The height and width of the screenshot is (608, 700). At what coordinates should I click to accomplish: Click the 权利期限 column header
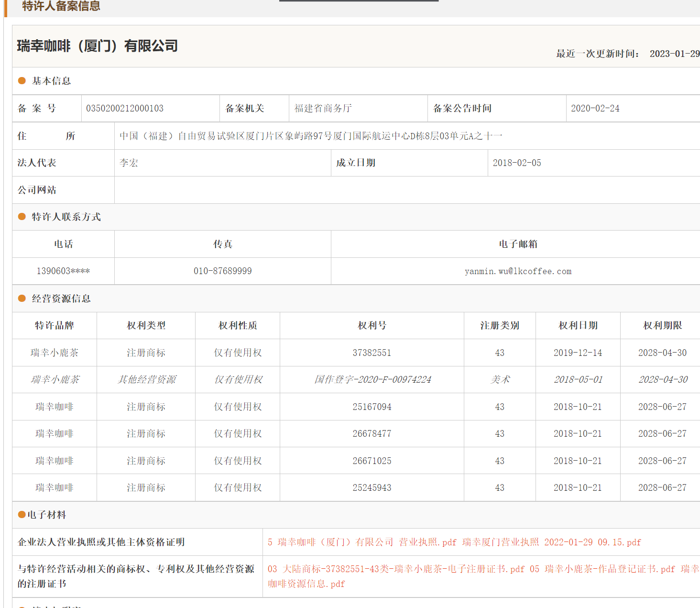[663, 325]
